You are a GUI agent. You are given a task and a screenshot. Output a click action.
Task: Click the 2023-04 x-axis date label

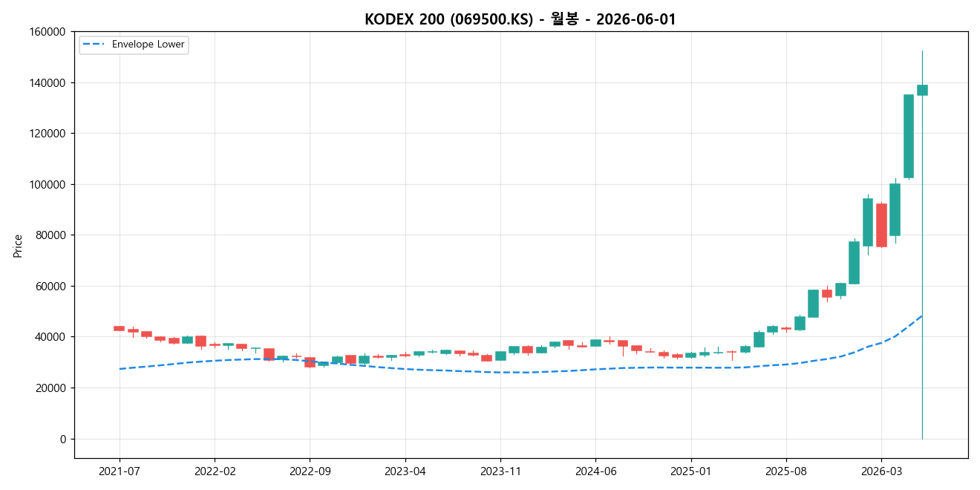coord(405,471)
